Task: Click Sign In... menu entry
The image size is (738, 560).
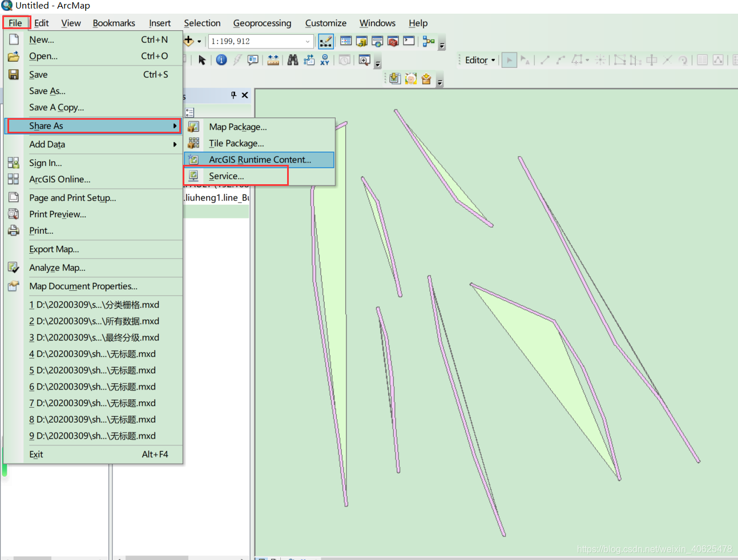Action: click(x=93, y=163)
